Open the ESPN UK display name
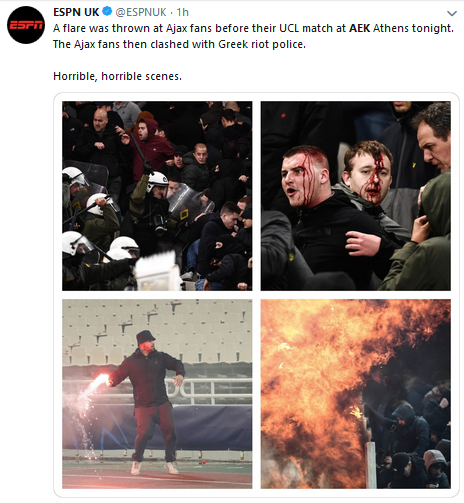The image size is (464, 503). (76, 12)
